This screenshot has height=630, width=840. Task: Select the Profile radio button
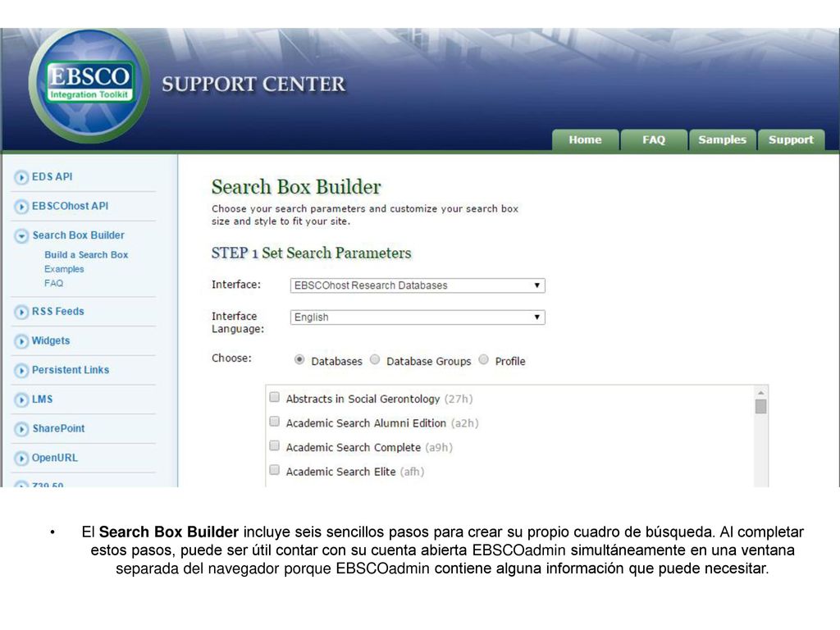(484, 359)
